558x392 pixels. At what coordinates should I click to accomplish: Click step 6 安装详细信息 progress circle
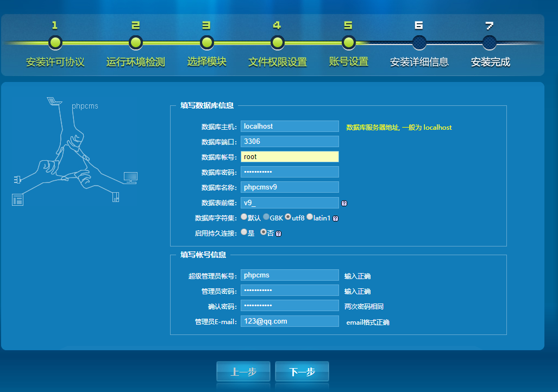click(418, 42)
